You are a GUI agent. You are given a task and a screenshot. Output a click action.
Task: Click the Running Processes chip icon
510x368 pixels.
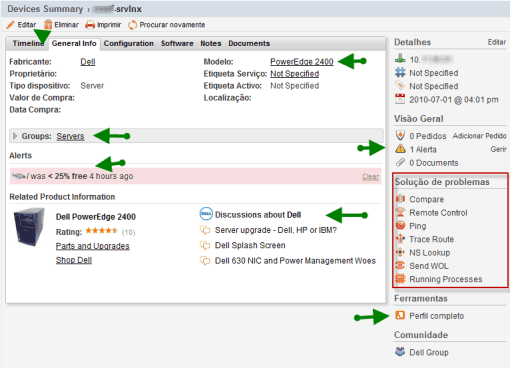pos(400,279)
